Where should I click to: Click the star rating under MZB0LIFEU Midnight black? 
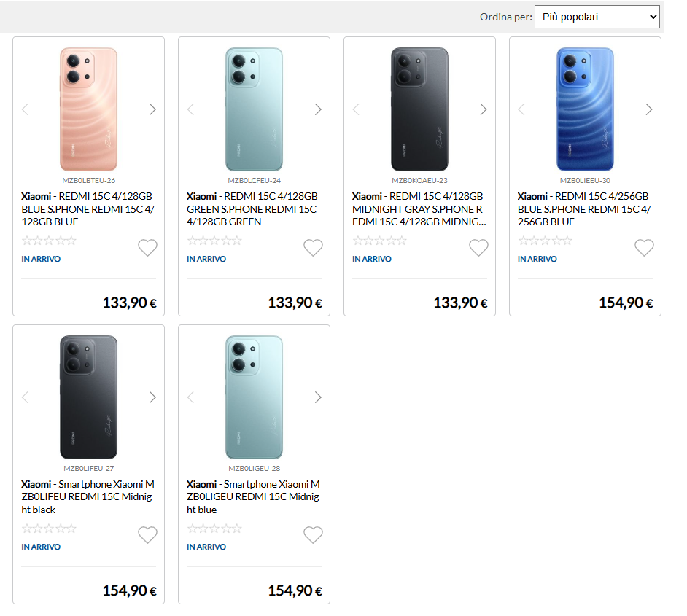pyautogui.click(x=49, y=529)
